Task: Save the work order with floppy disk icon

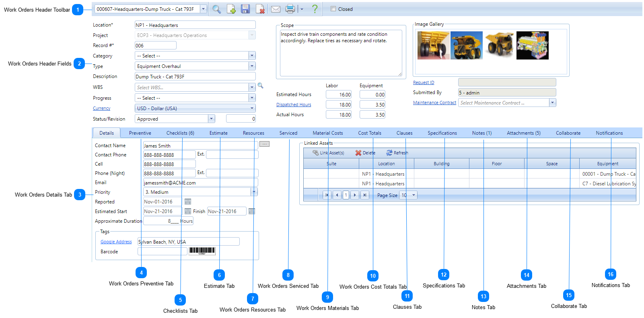Action: (245, 9)
